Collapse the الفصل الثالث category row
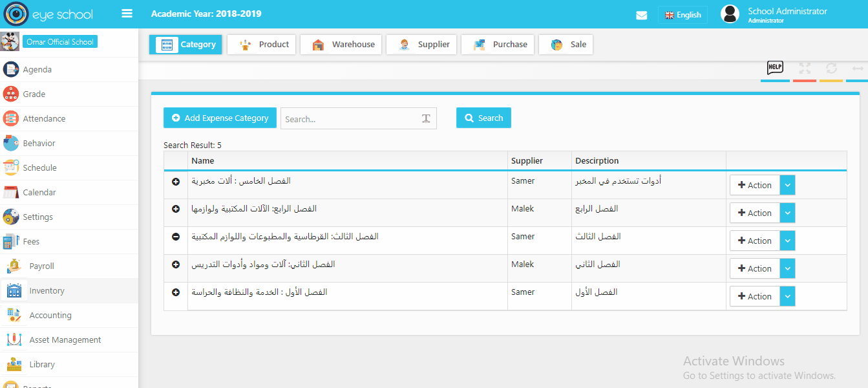The height and width of the screenshot is (388, 868). point(176,237)
